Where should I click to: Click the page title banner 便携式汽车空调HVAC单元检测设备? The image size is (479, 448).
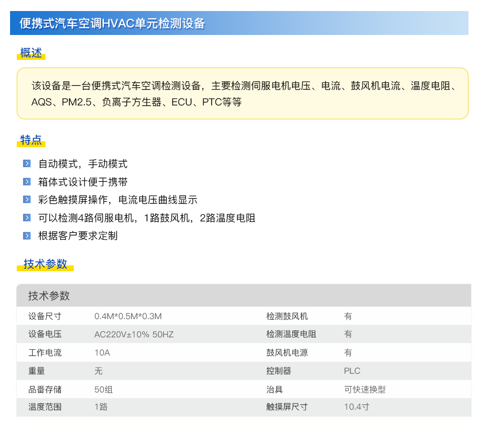(x=112, y=23)
